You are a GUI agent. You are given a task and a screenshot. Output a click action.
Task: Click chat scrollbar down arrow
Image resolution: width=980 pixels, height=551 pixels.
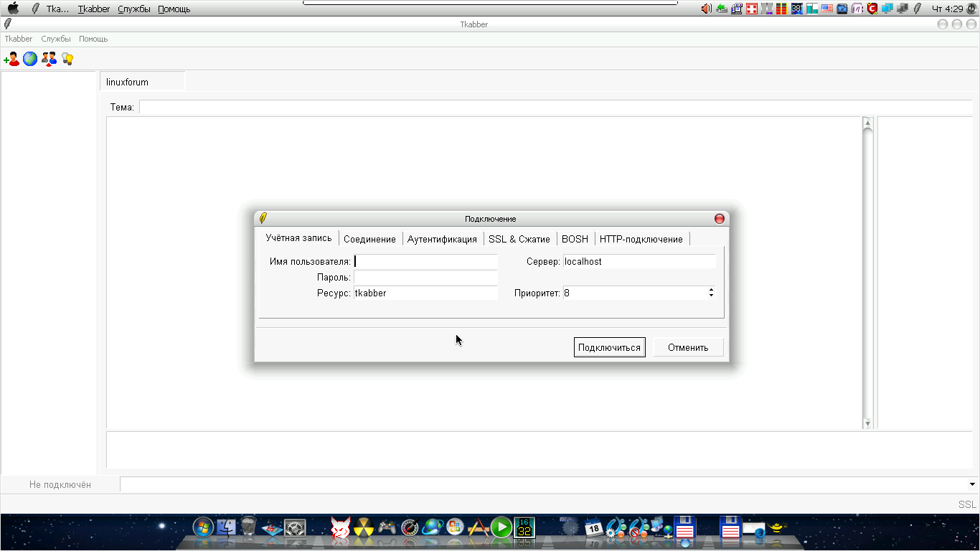(867, 424)
